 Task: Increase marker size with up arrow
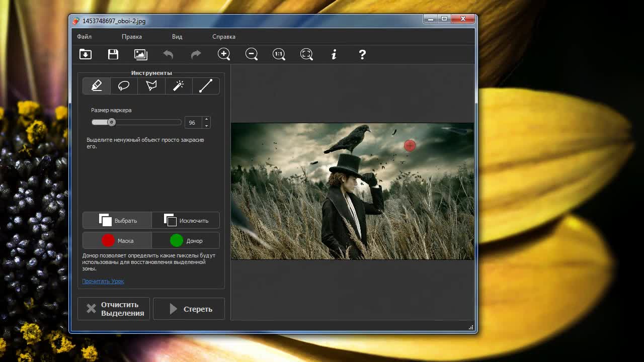[x=206, y=120]
